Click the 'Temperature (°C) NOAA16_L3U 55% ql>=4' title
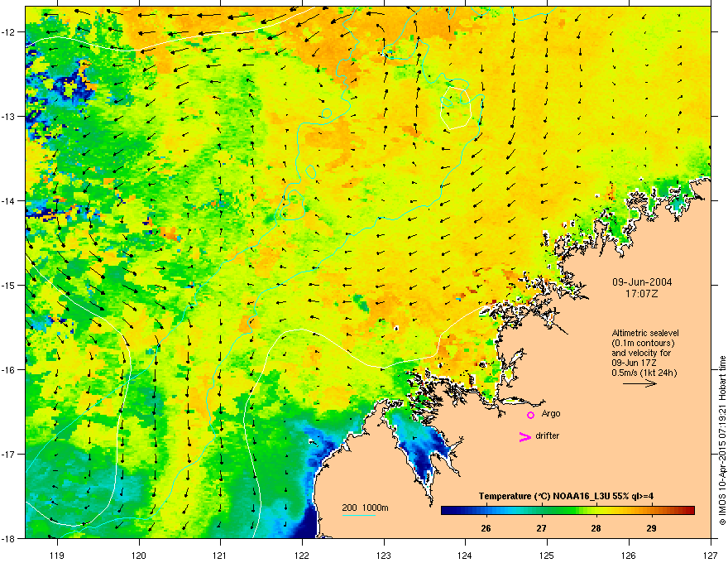Screen dimensions: 728x563 coord(566,496)
